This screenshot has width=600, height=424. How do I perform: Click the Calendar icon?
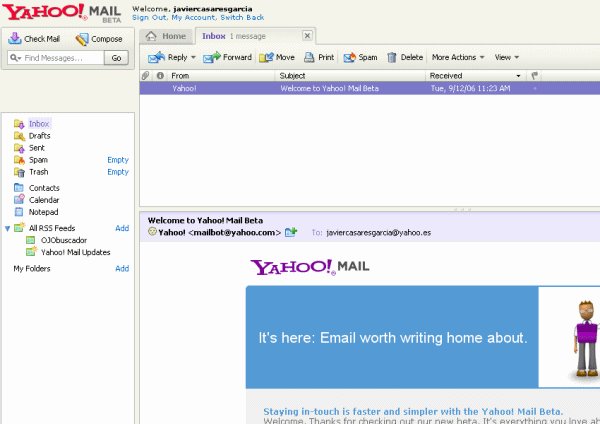(19, 199)
